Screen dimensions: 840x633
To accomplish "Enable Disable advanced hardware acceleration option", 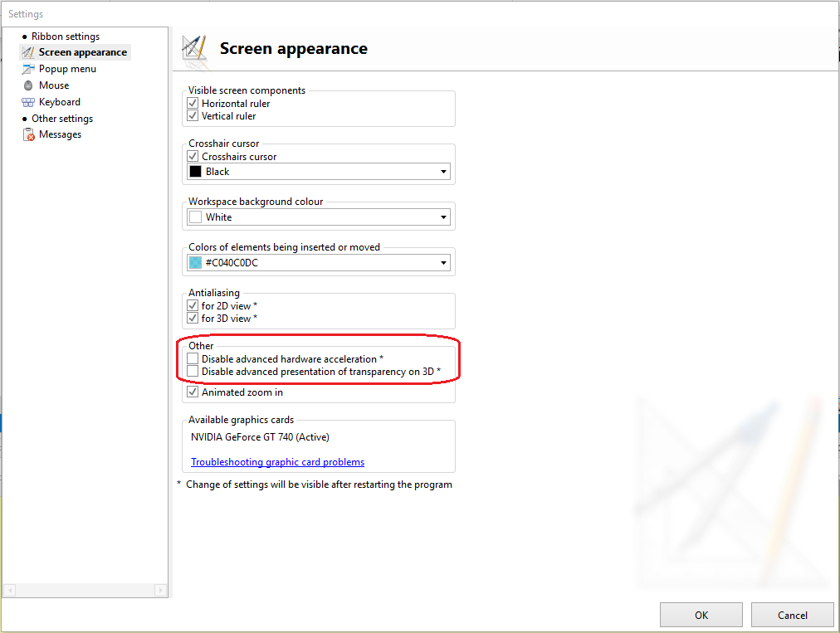I will coord(193,359).
